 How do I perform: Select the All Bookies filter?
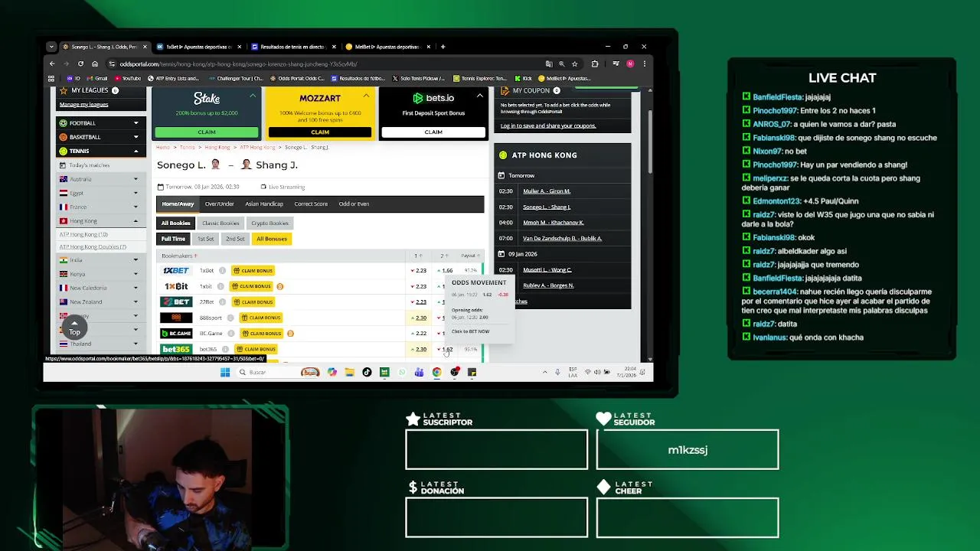click(x=175, y=223)
